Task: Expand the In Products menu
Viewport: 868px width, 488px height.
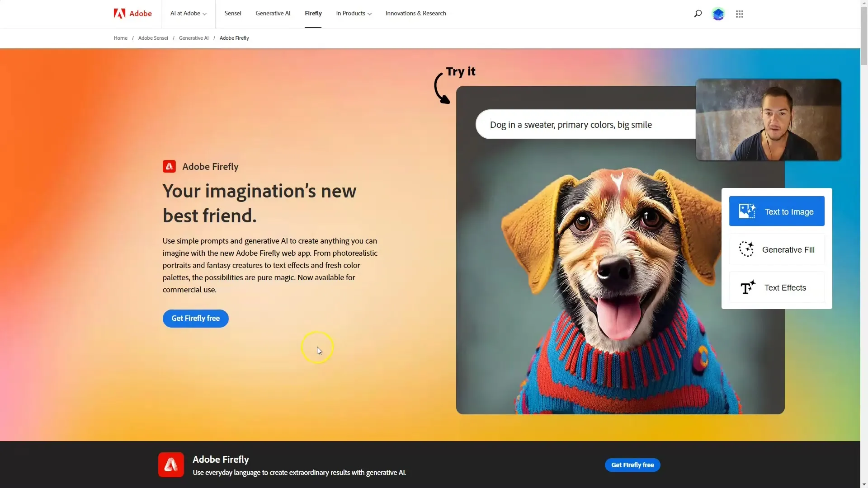Action: [354, 14]
